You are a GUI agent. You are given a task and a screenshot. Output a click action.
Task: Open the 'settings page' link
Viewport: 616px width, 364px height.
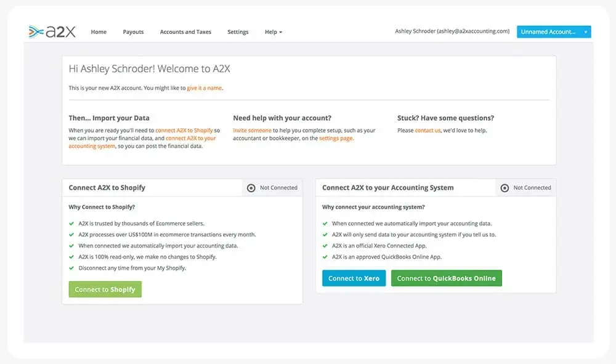(336, 139)
